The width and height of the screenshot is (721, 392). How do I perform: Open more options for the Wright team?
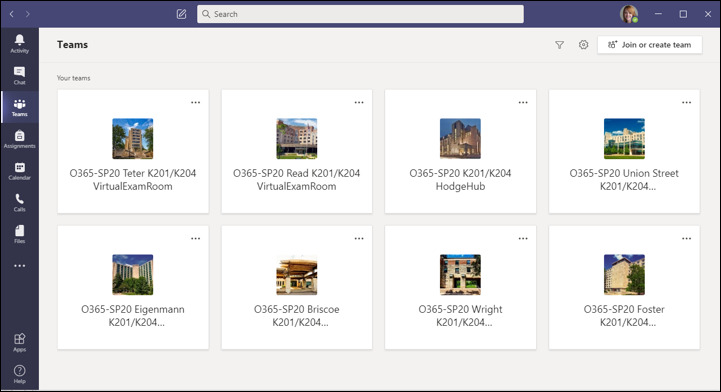(x=523, y=239)
